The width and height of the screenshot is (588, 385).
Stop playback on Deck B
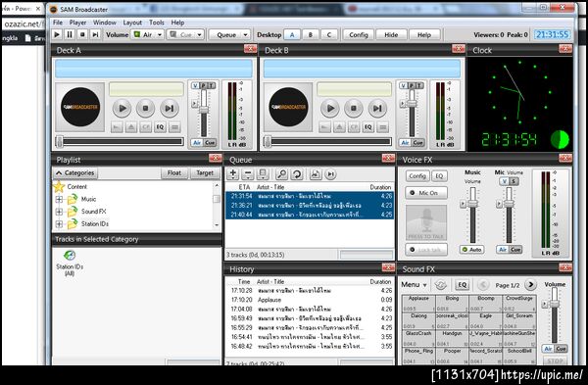point(354,109)
